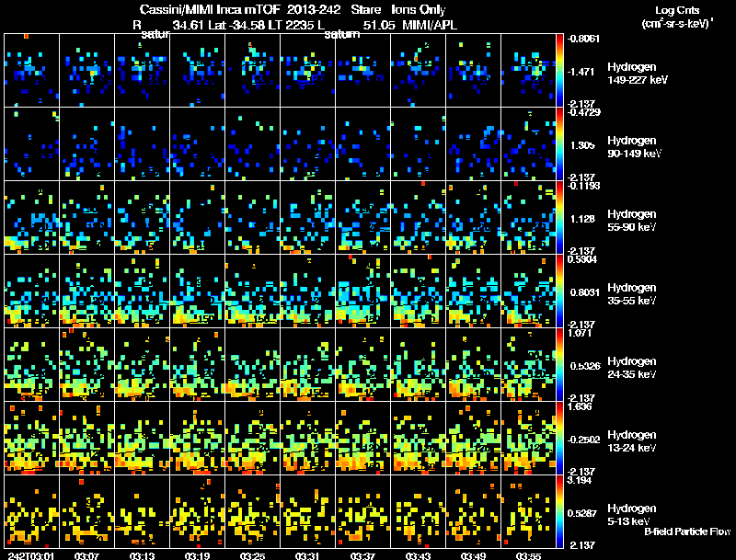Click the '-0.1193' colorbar value
Viewport: 736px width, 560px height.
tap(583, 186)
